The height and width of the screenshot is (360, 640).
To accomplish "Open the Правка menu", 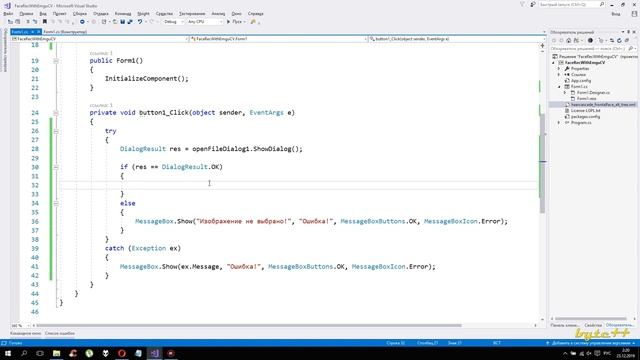I will [x=26, y=13].
